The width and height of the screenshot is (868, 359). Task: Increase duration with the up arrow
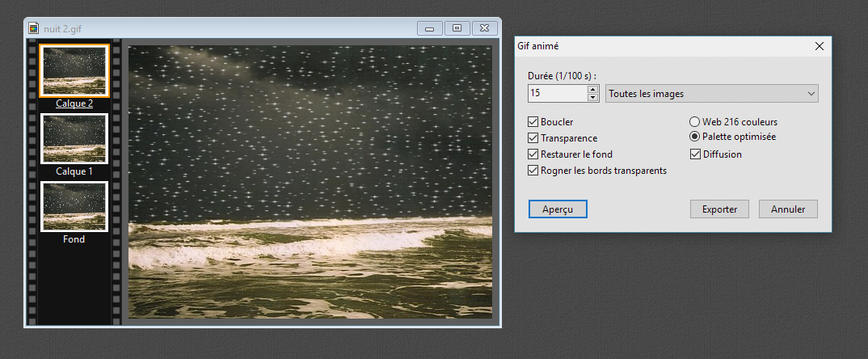592,90
